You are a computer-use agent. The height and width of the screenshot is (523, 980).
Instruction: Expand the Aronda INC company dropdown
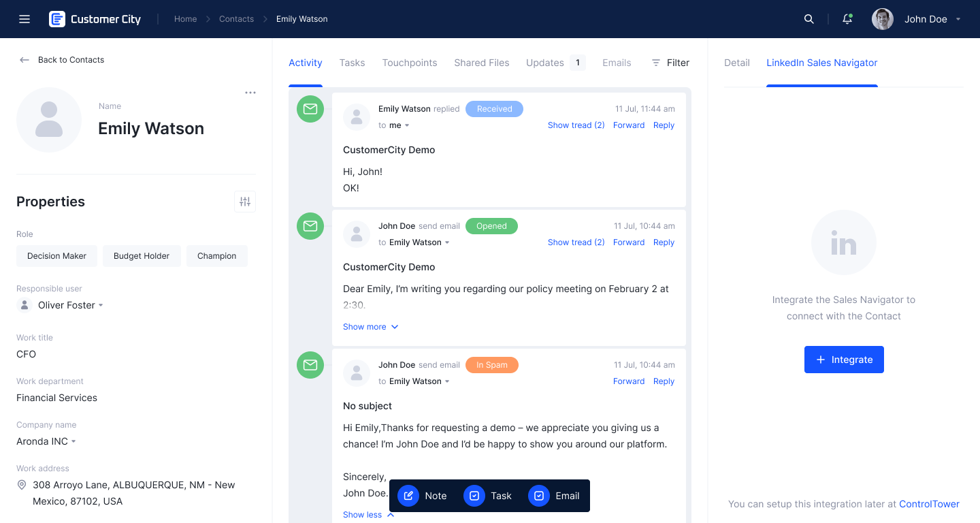click(x=73, y=441)
